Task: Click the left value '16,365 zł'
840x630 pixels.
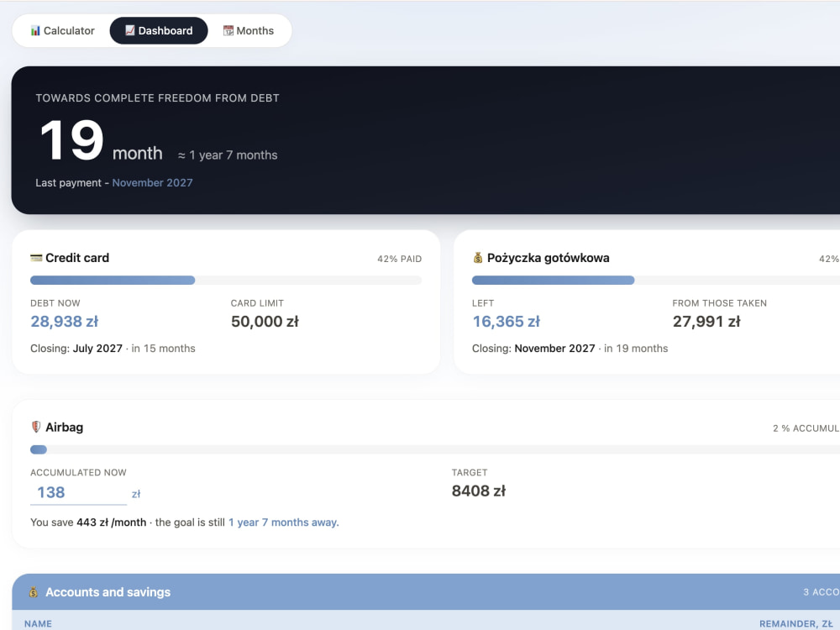Action: tap(507, 322)
